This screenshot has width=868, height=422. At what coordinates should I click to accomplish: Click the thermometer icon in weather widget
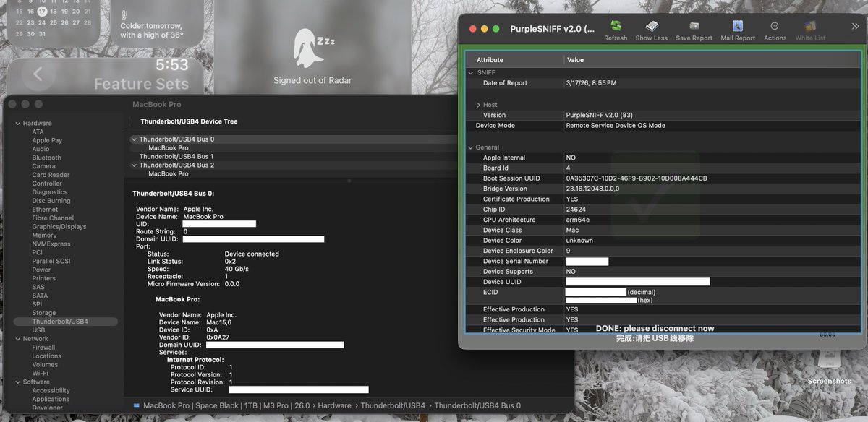(x=124, y=14)
